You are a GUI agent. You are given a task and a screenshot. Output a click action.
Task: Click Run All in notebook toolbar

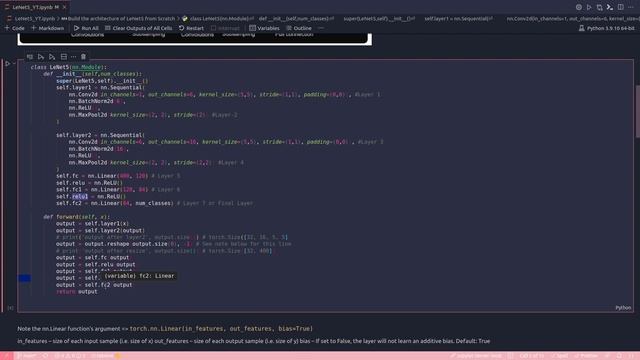[86, 28]
